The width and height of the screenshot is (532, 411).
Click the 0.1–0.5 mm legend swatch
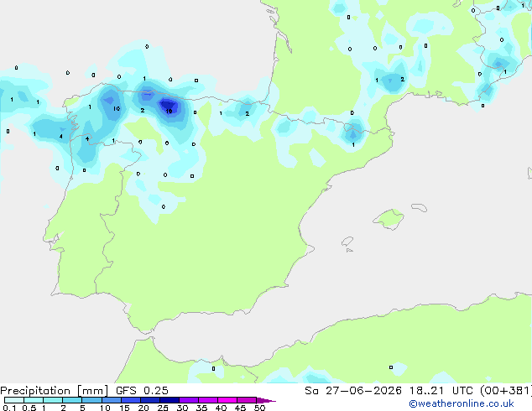pos(14,400)
